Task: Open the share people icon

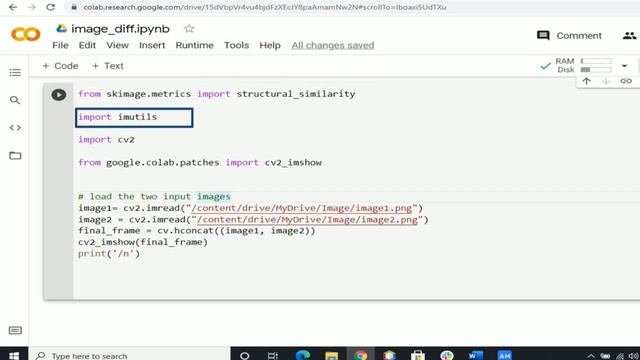Action: pyautogui.click(x=629, y=36)
